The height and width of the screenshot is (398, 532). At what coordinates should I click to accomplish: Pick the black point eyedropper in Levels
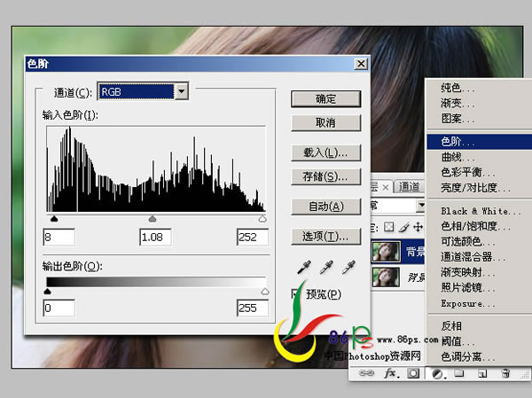point(303,266)
